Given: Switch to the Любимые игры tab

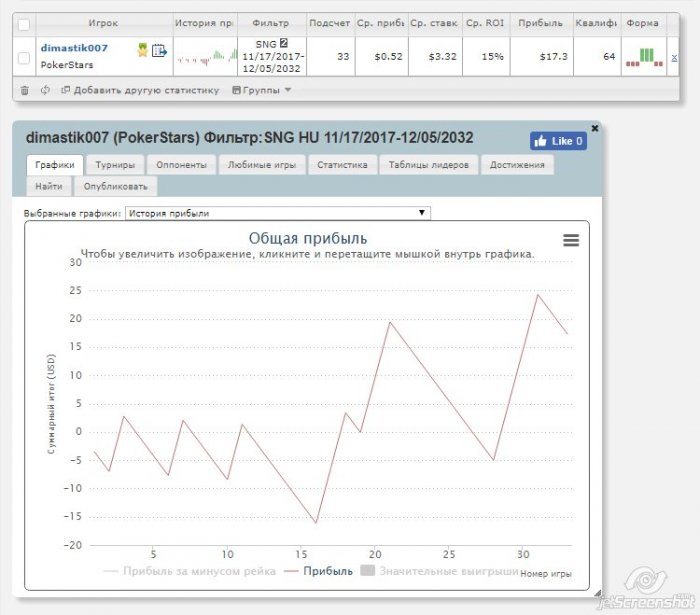Looking at the screenshot, I should point(262,165).
